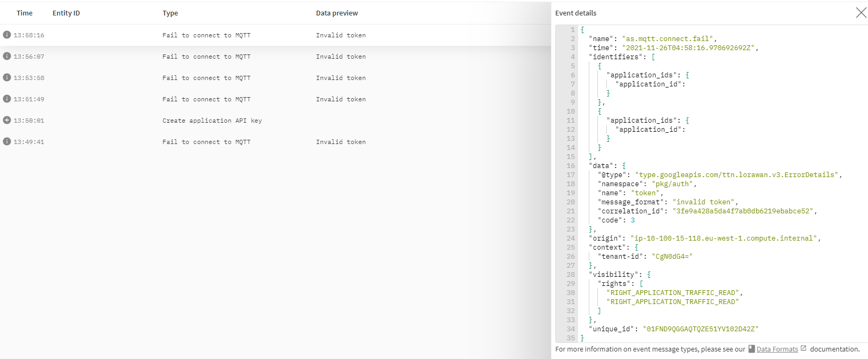Click the "as.mqtt.connect.fail" name value
This screenshot has width=868, height=359.
pyautogui.click(x=668, y=39)
